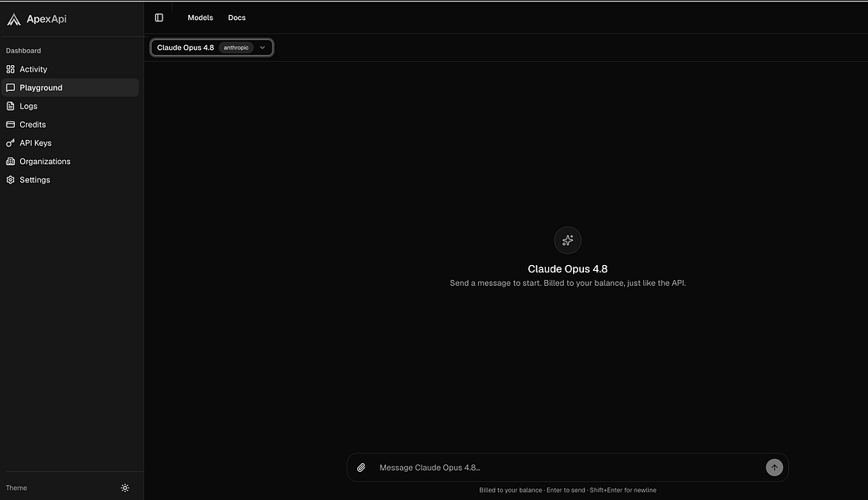Collapse the sidebar with panel icon

159,17
